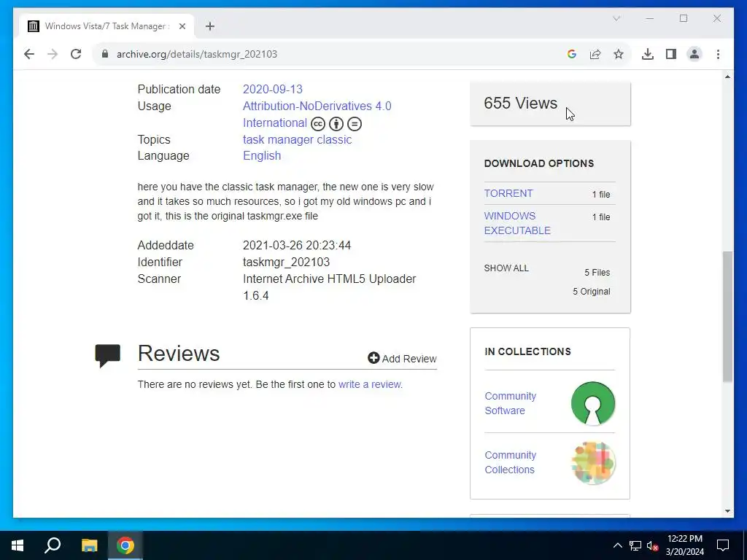Click the scrollbar down arrow
The height and width of the screenshot is (560, 747).
pyautogui.click(x=727, y=511)
